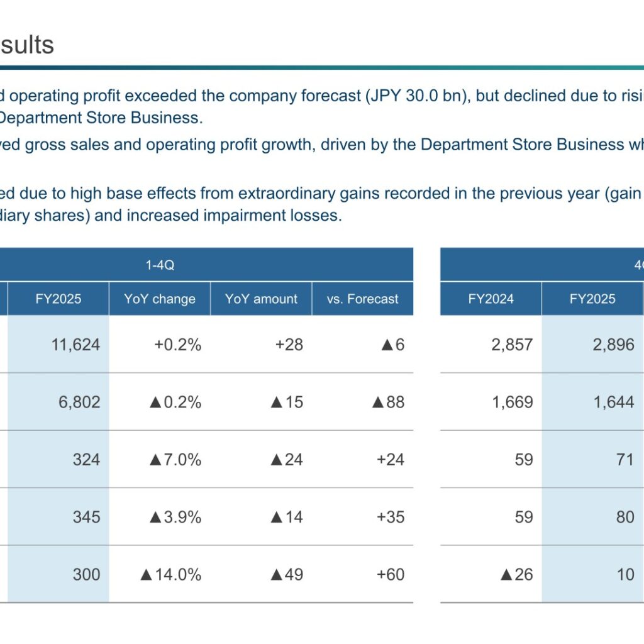Select the ▲26 FY2024 cell
Screen dimensions: 644x644
pyautogui.click(x=517, y=575)
